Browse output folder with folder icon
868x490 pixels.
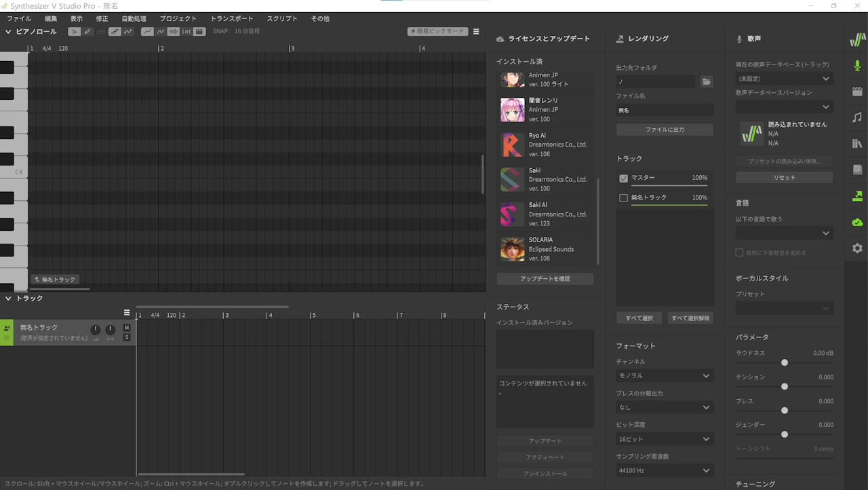[x=707, y=81]
